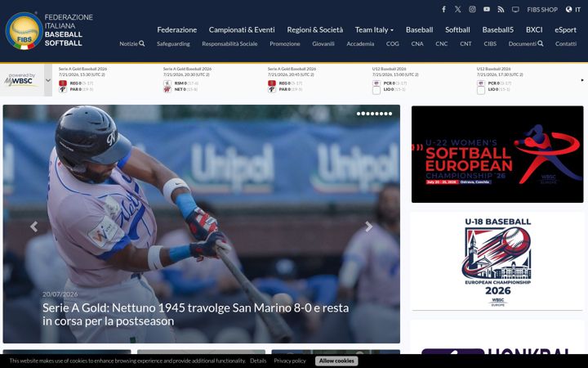
Task: Open the RSS feed icon
Action: [501, 9]
